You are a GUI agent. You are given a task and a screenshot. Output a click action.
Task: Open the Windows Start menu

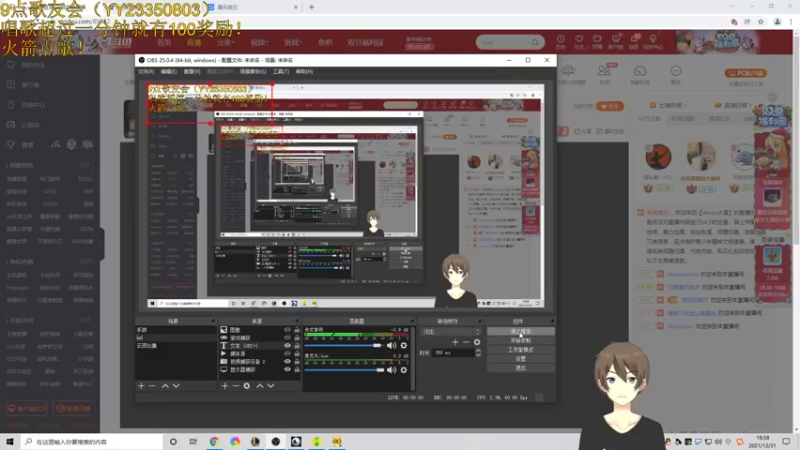(x=10, y=441)
